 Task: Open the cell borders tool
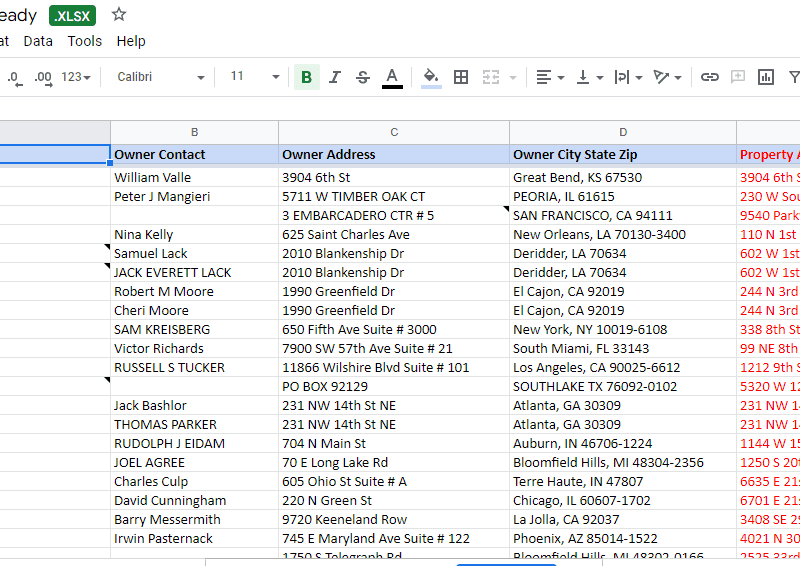(x=461, y=77)
